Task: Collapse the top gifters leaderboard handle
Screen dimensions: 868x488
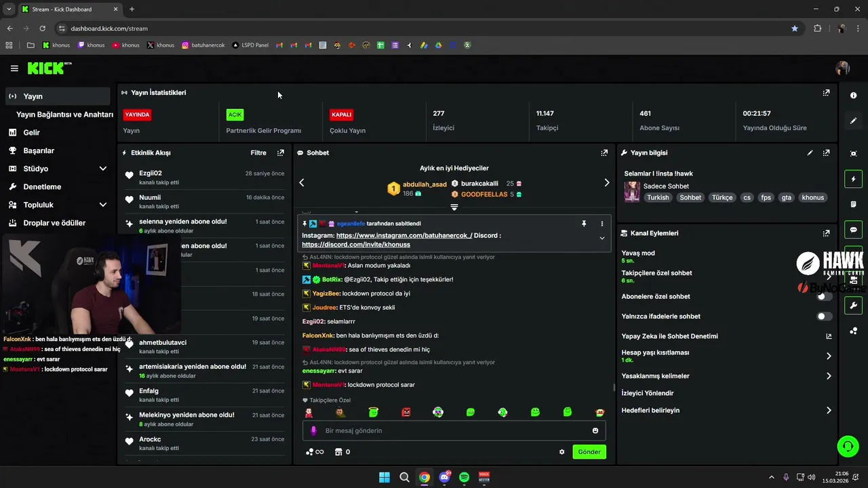Action: point(454,207)
